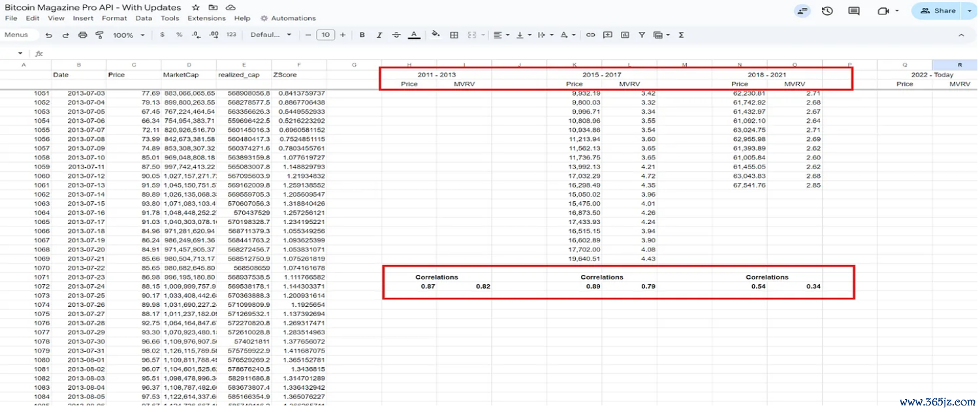Insert a comment from toolbar
The height and width of the screenshot is (412, 980).
(608, 35)
